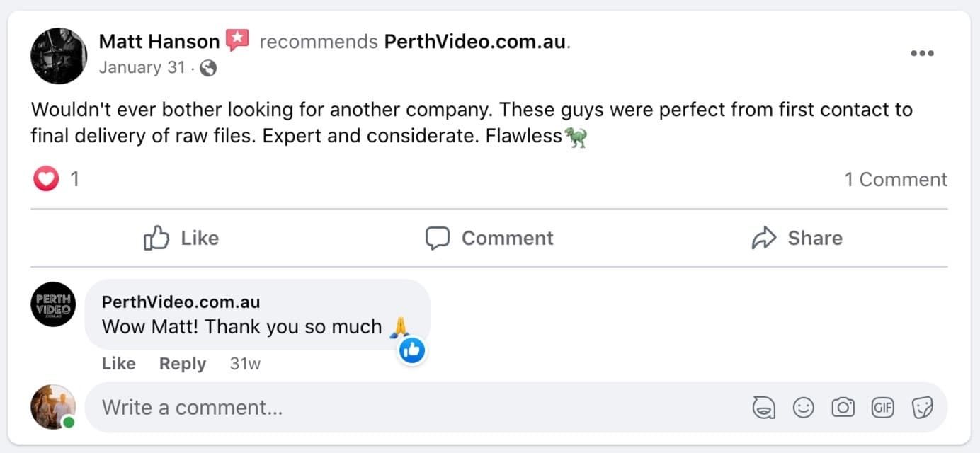This screenshot has width=980, height=453.
Task: Click the public globe audience icon
Action: 208,68
